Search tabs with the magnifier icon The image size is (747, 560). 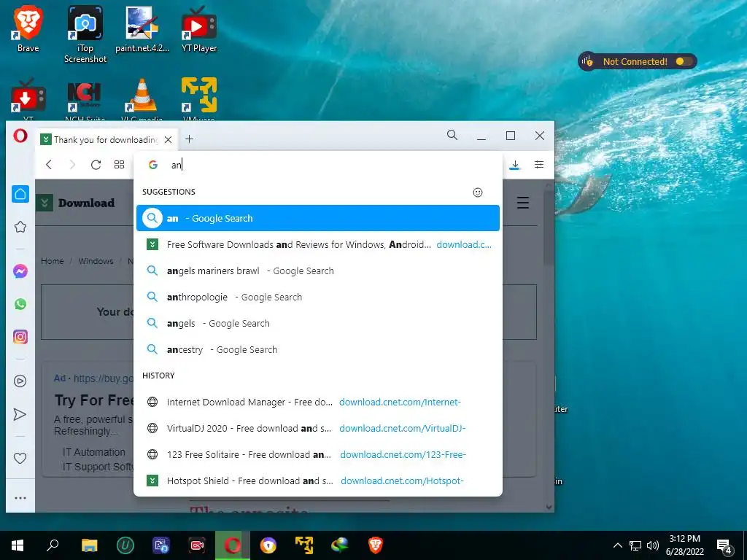point(452,135)
